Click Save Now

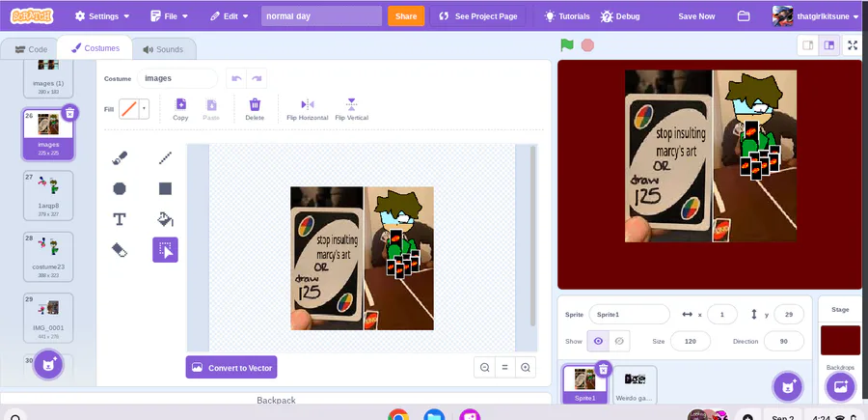(696, 16)
